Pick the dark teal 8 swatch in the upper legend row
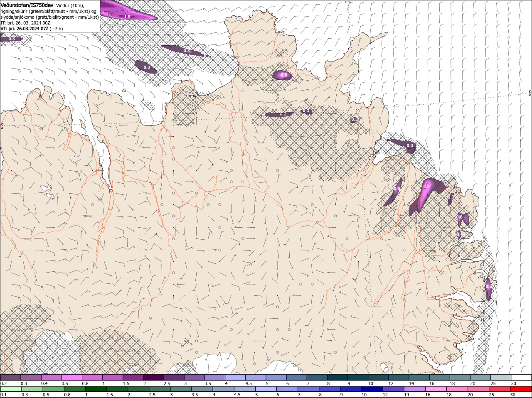The height and width of the screenshot is (398, 532). click(337, 377)
